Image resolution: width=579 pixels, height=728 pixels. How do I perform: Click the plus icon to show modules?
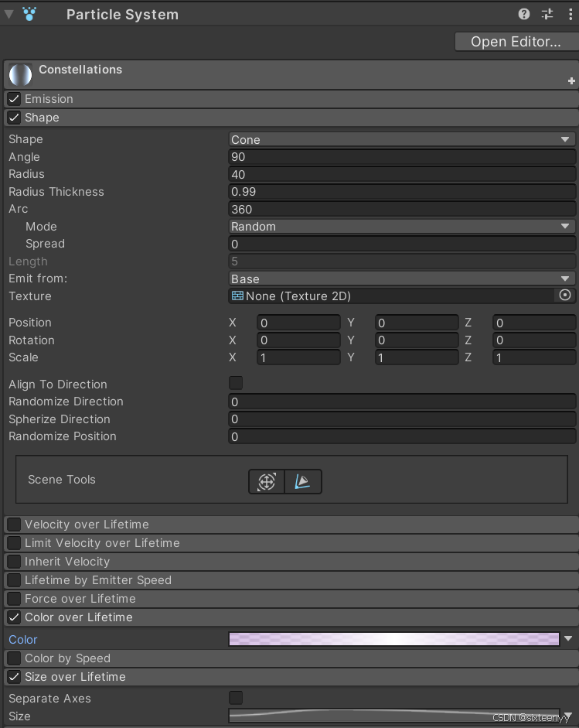tap(571, 80)
